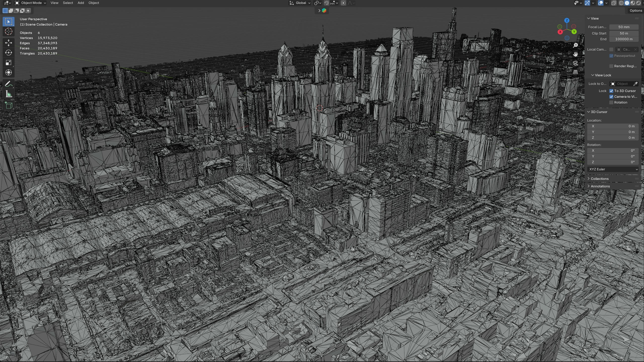Click the Clip Start value field

tap(624, 33)
